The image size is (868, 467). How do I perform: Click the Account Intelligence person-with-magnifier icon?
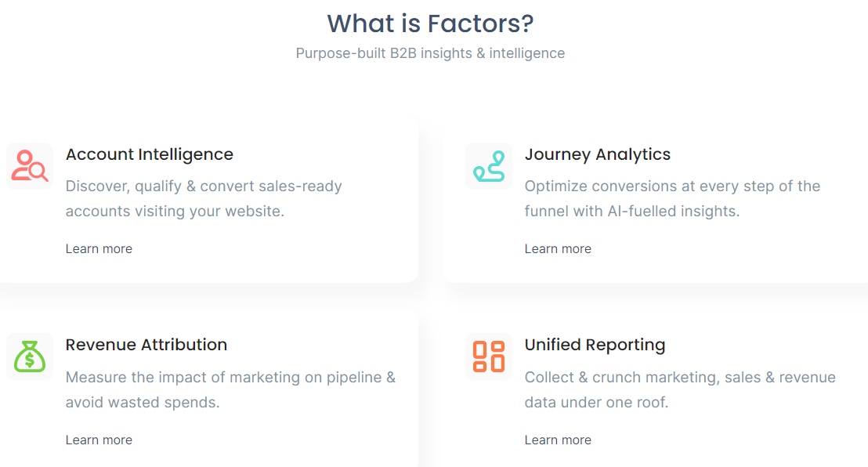[29, 165]
